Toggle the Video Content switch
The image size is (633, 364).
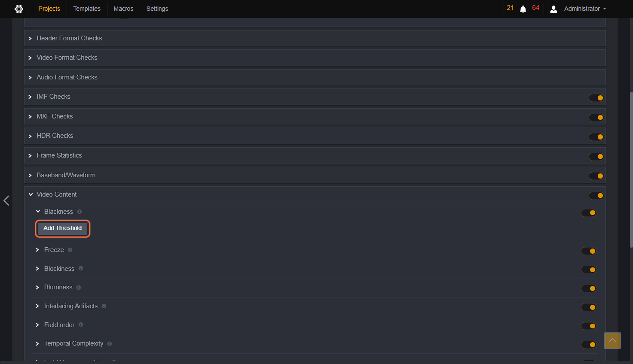pos(596,196)
